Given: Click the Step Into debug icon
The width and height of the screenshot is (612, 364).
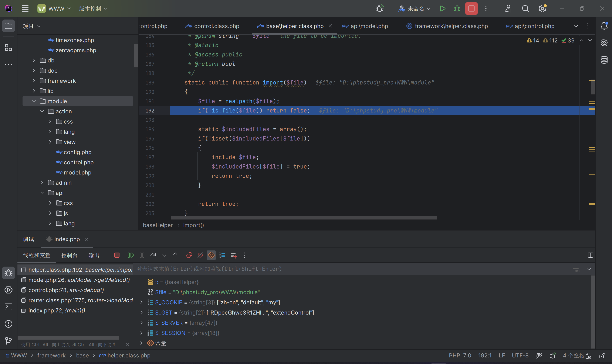Looking at the screenshot, I should pos(164,255).
